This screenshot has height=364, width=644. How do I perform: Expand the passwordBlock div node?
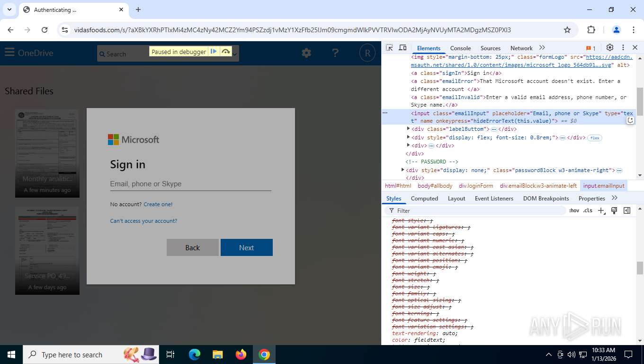pyautogui.click(x=403, y=170)
